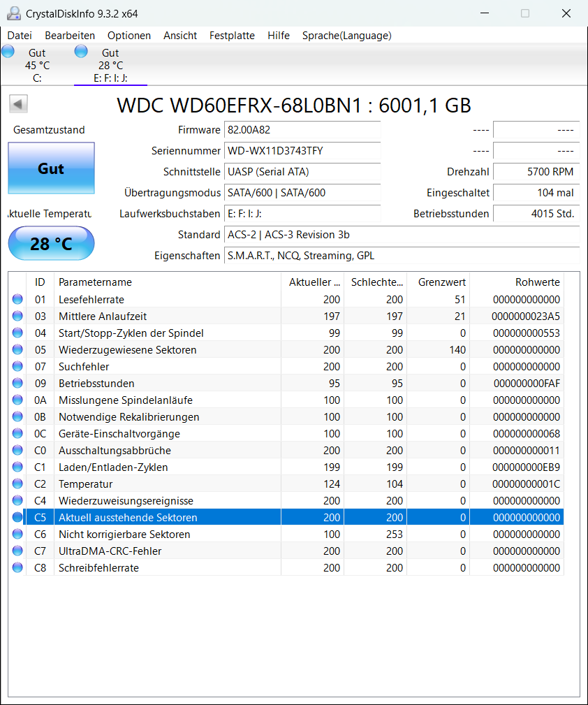The image size is (588, 705).
Task: Switch to the Gut 45 °C C: disk tab
Action: (37, 65)
